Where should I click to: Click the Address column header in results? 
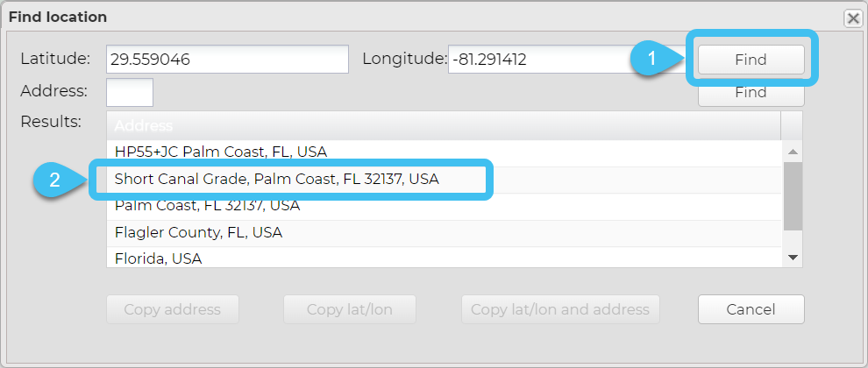(x=443, y=125)
